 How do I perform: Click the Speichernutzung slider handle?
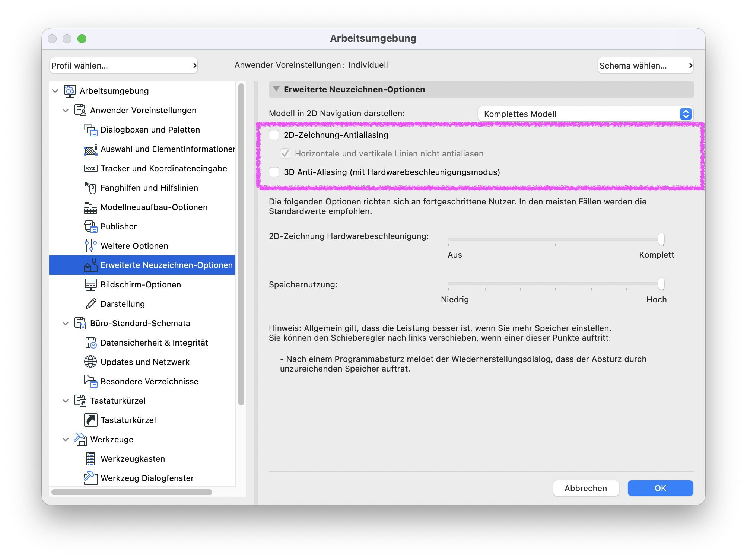(x=661, y=284)
